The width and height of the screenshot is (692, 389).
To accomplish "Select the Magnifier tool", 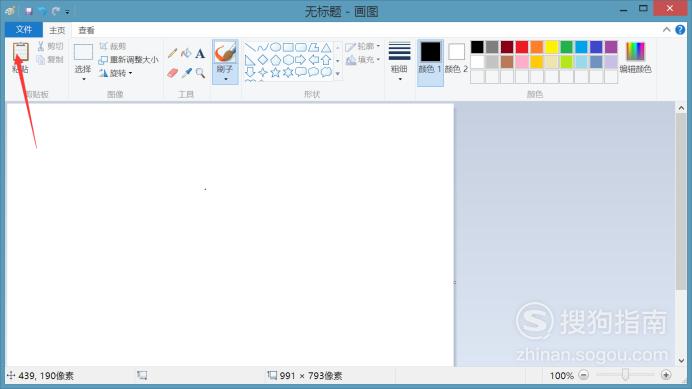I will pos(200,73).
